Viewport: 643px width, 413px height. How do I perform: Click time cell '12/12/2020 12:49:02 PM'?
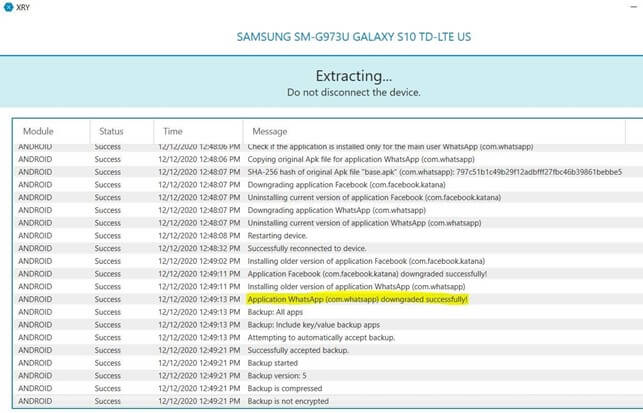(x=199, y=261)
